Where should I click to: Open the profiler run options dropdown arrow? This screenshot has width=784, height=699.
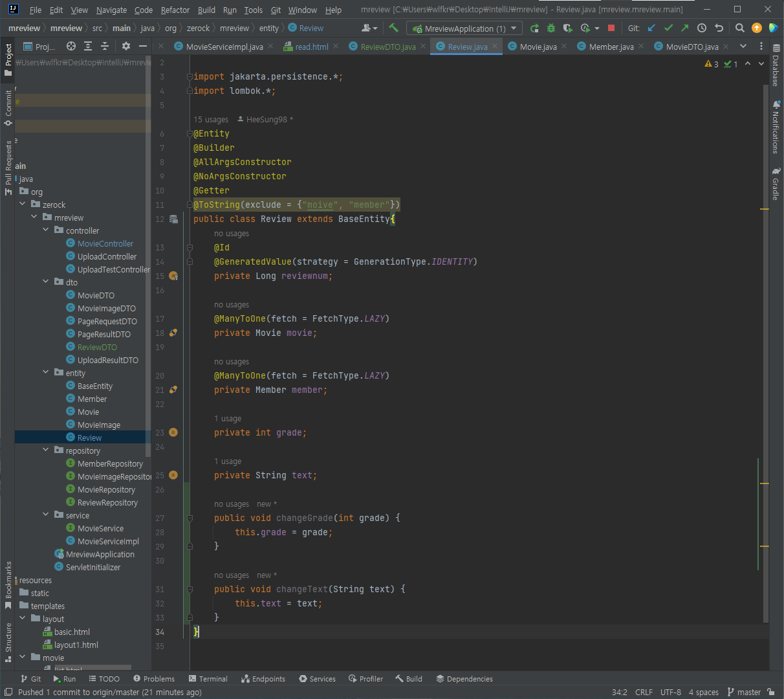[596, 28]
